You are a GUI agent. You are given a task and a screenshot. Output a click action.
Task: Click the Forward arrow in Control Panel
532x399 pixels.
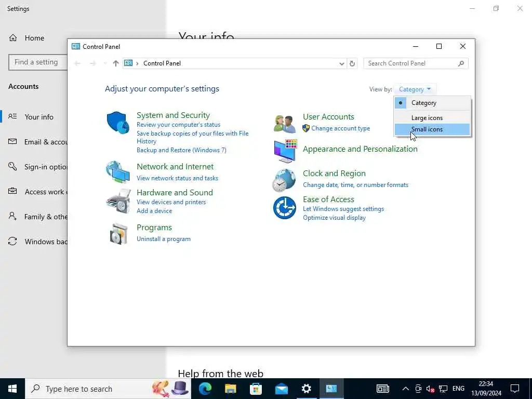coord(92,63)
